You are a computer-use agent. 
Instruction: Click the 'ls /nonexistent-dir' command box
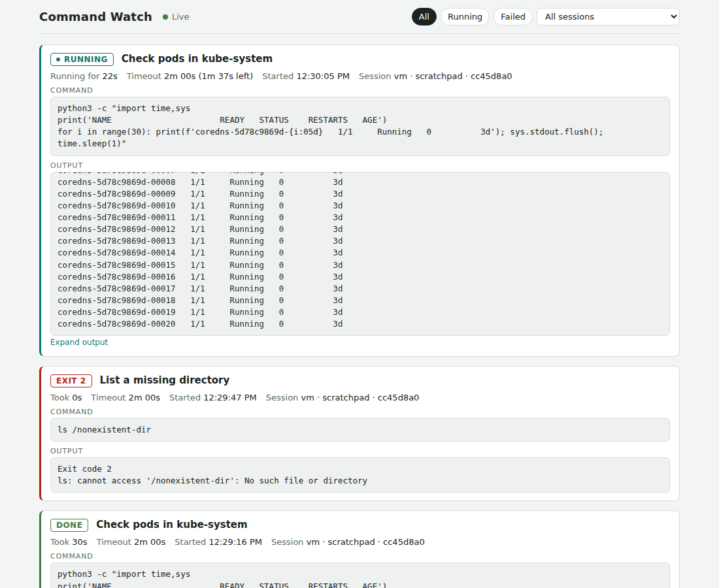(360, 430)
